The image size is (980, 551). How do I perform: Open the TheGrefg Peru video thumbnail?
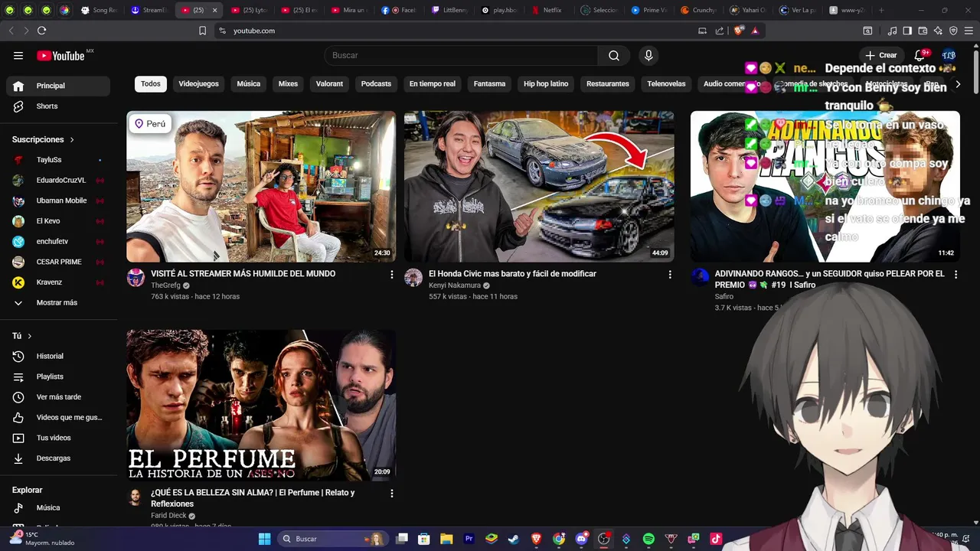[261, 187]
